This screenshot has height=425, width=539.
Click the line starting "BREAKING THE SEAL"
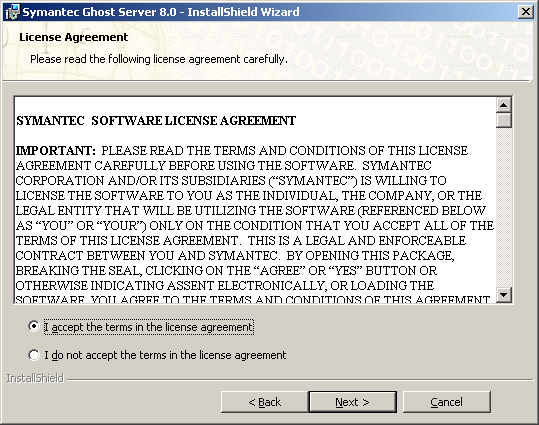226,271
